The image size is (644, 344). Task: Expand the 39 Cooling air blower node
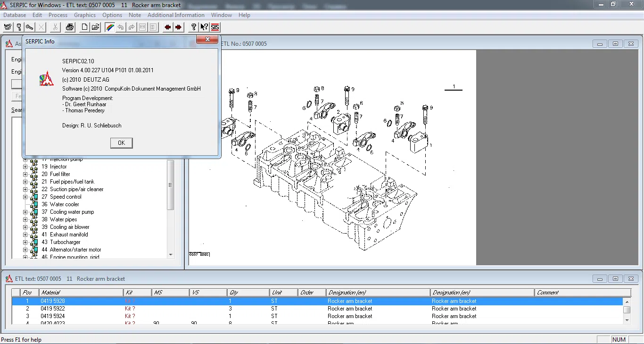(25, 227)
